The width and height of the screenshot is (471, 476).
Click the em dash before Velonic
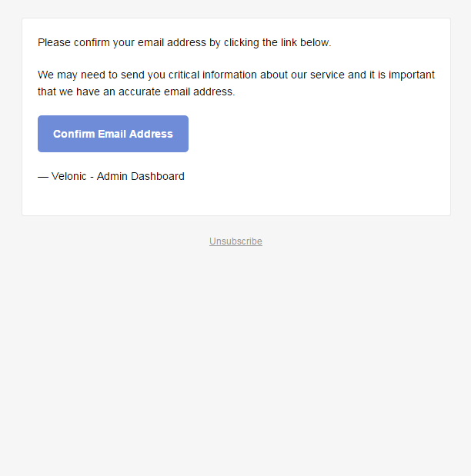(43, 176)
